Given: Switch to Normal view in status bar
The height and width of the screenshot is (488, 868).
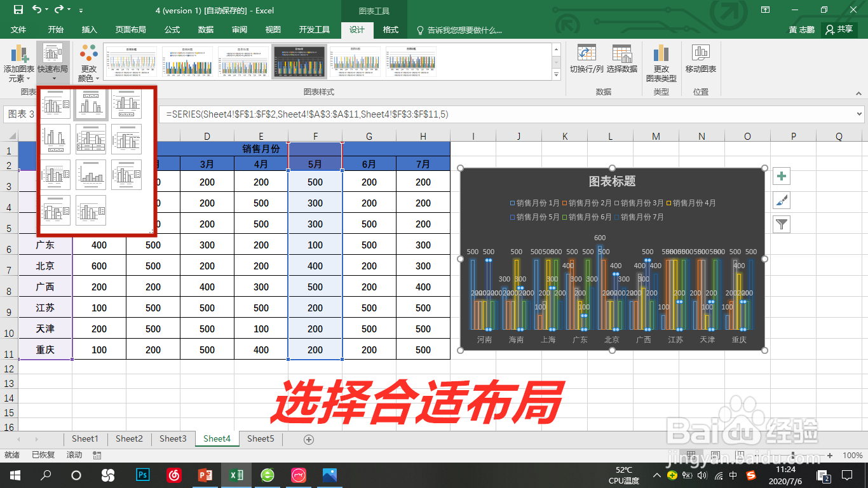Looking at the screenshot, I should tap(691, 456).
